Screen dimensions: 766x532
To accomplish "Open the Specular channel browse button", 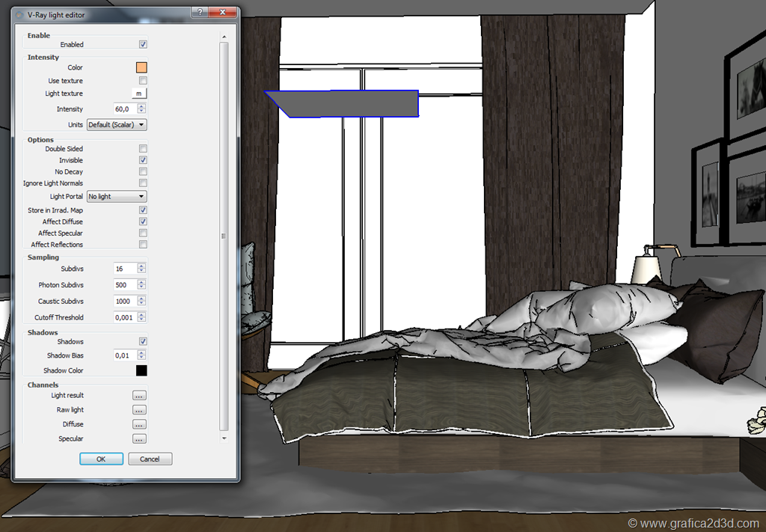I will coord(139,439).
